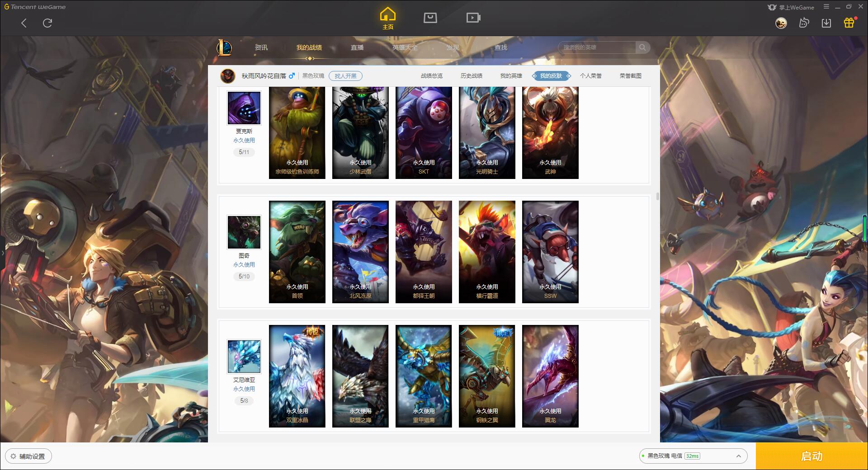
Task: Click the 掌上WeGame link
Action: (791, 7)
